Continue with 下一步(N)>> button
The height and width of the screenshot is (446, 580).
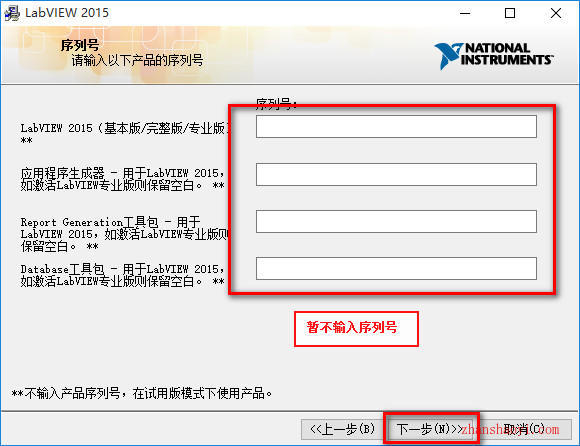[x=430, y=429]
